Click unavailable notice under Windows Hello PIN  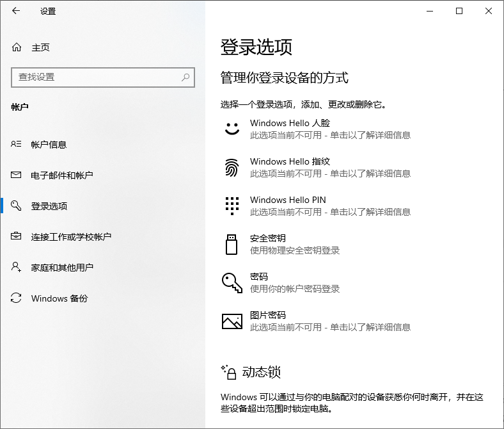tap(331, 212)
